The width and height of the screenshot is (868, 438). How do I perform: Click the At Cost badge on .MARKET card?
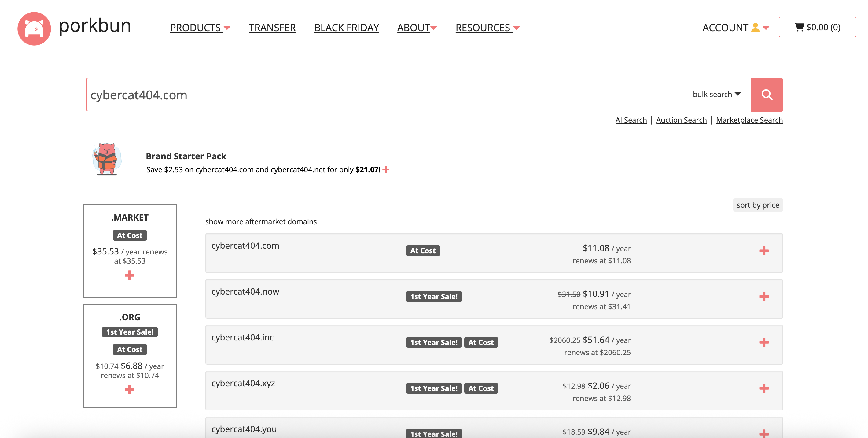(x=130, y=235)
